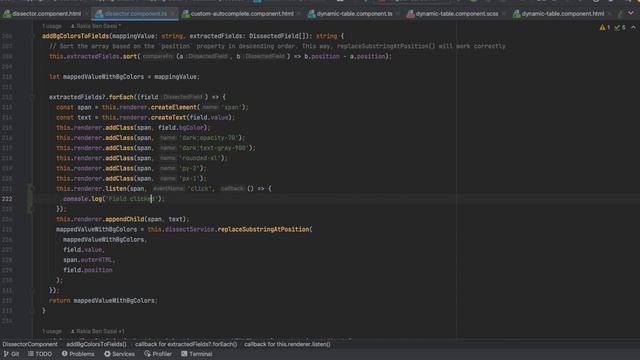Open the Problems tool window
Screen dimensions: 640x360
[78, 354]
